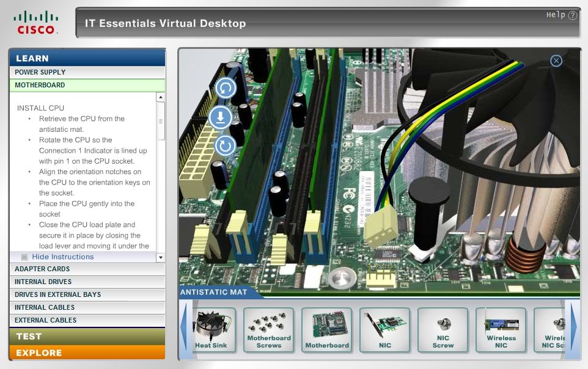Click the install download-arrow icon
This screenshot has width=588, height=369.
click(220, 117)
